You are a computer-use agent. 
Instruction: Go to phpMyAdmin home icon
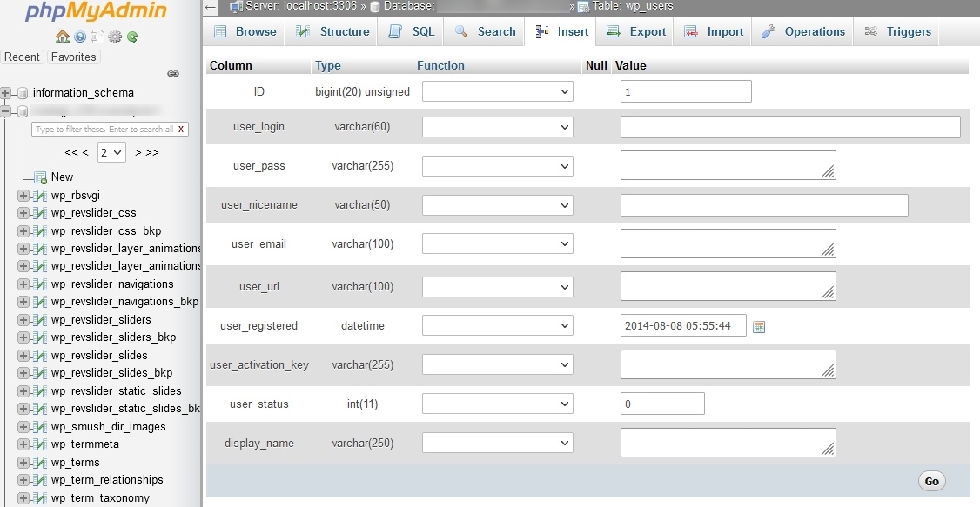(x=63, y=37)
